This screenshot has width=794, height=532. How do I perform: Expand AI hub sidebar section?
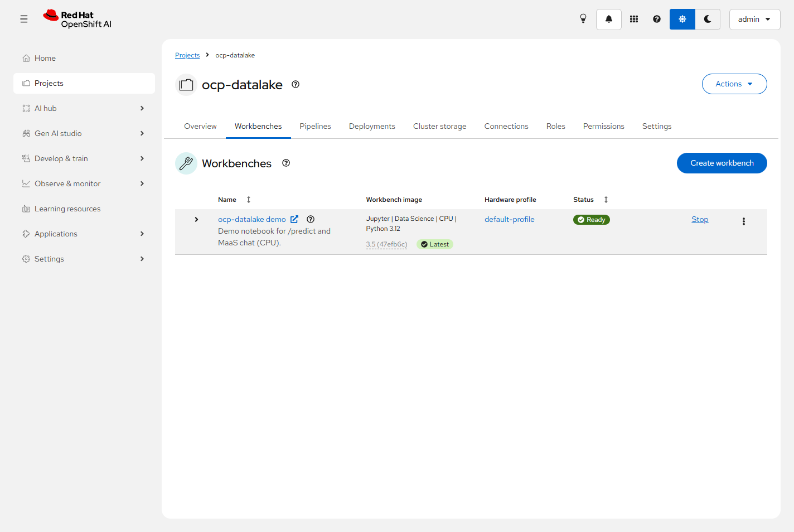click(84, 108)
